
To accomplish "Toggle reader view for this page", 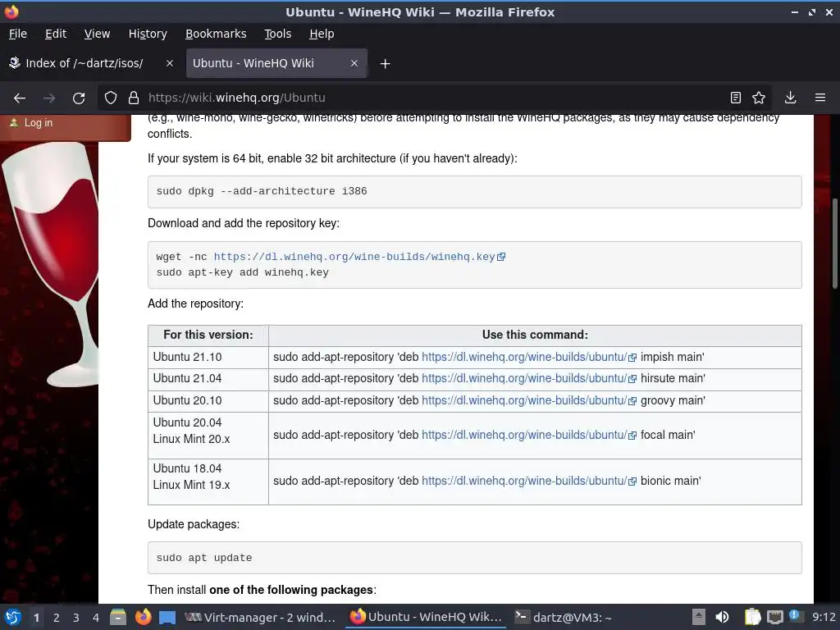I will click(736, 98).
